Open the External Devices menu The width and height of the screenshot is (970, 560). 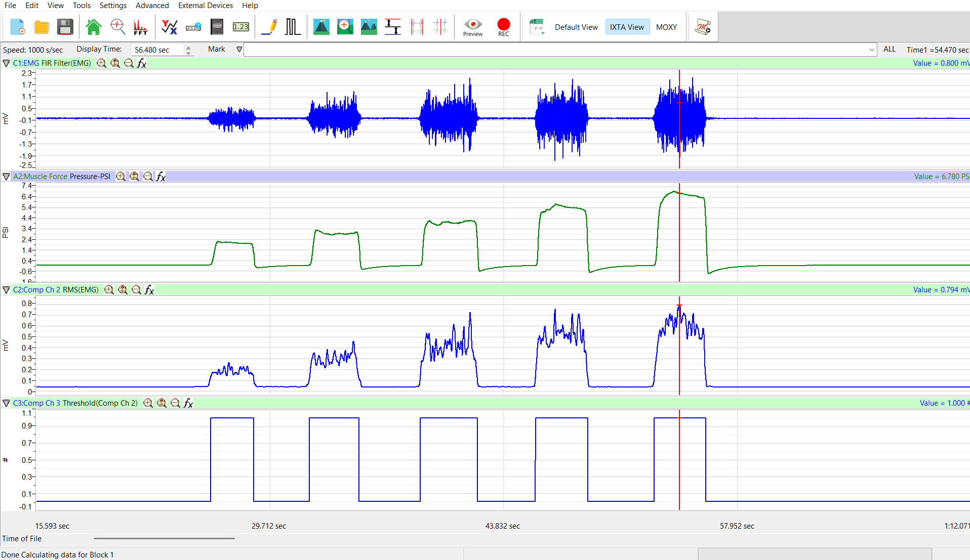pyautogui.click(x=205, y=6)
